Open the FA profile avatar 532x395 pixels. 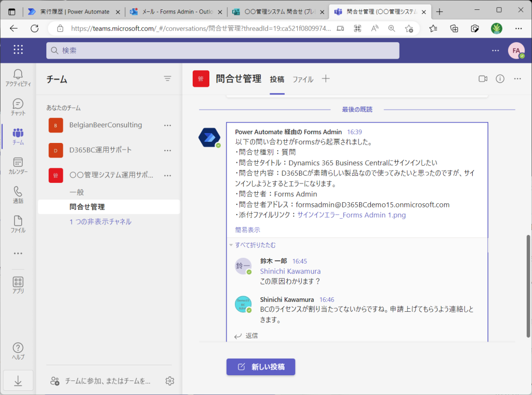pyautogui.click(x=516, y=50)
